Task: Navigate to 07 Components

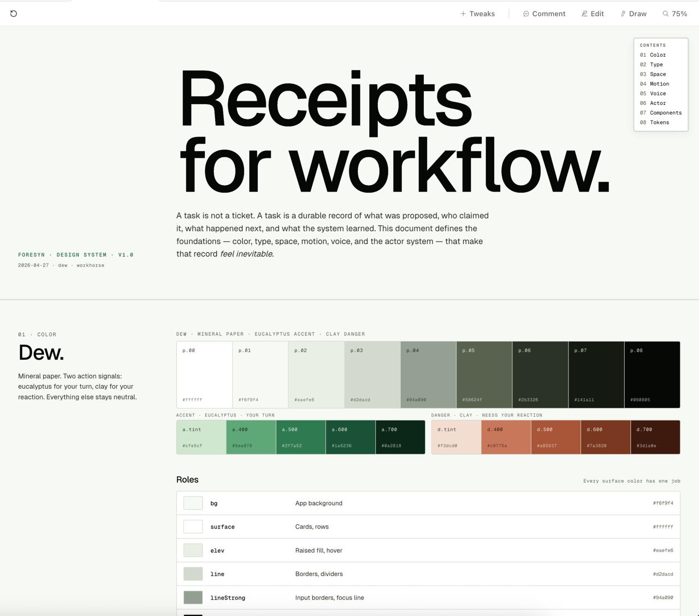Action: pyautogui.click(x=661, y=113)
